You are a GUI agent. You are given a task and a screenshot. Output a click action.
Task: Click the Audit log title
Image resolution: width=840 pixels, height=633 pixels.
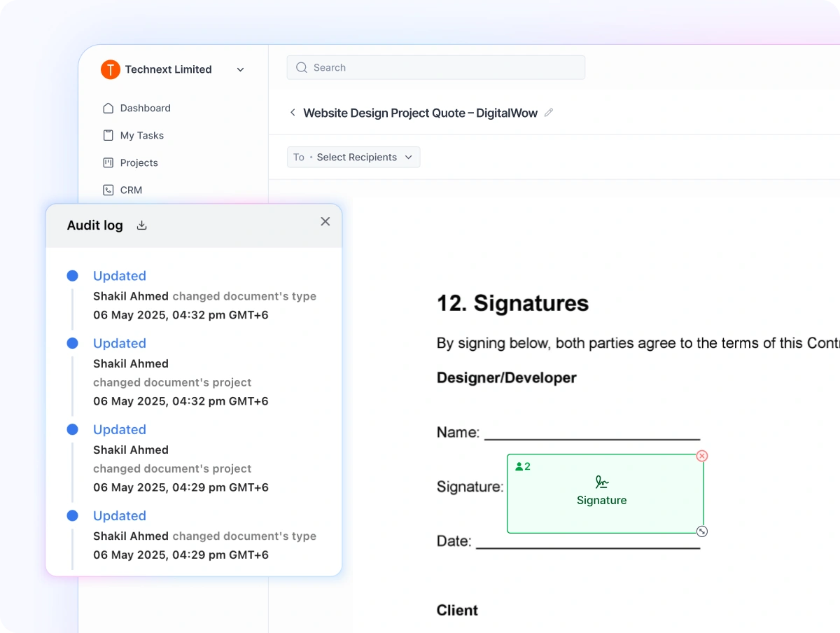tap(95, 225)
